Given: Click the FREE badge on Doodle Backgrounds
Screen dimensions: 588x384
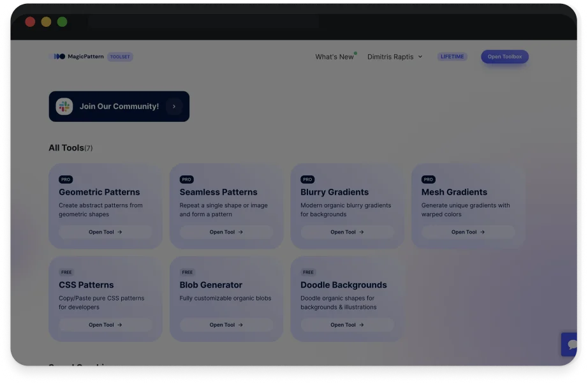Looking at the screenshot, I should 308,272.
